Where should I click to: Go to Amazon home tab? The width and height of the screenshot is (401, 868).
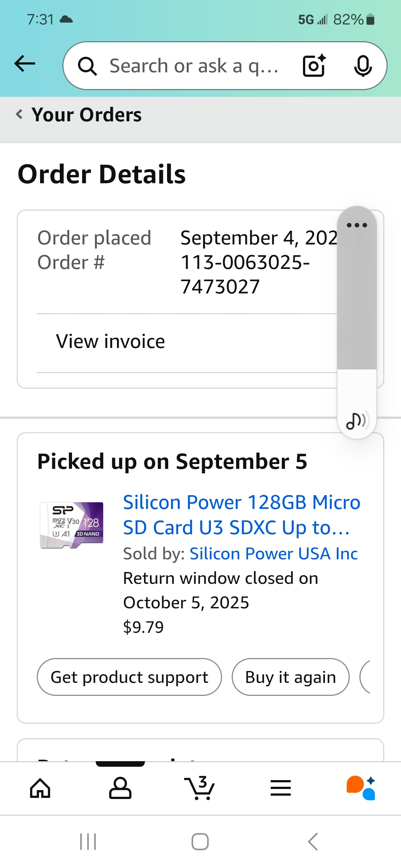[x=40, y=788]
